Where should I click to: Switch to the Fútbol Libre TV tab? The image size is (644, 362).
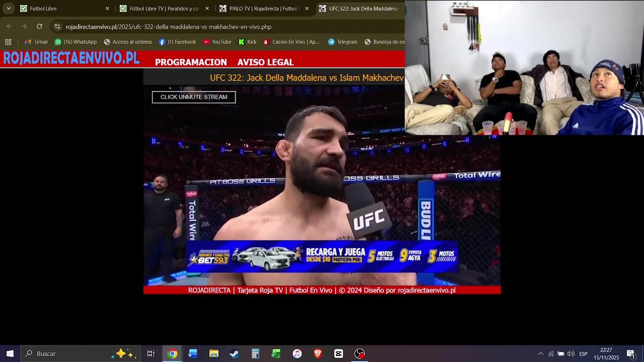(x=164, y=9)
